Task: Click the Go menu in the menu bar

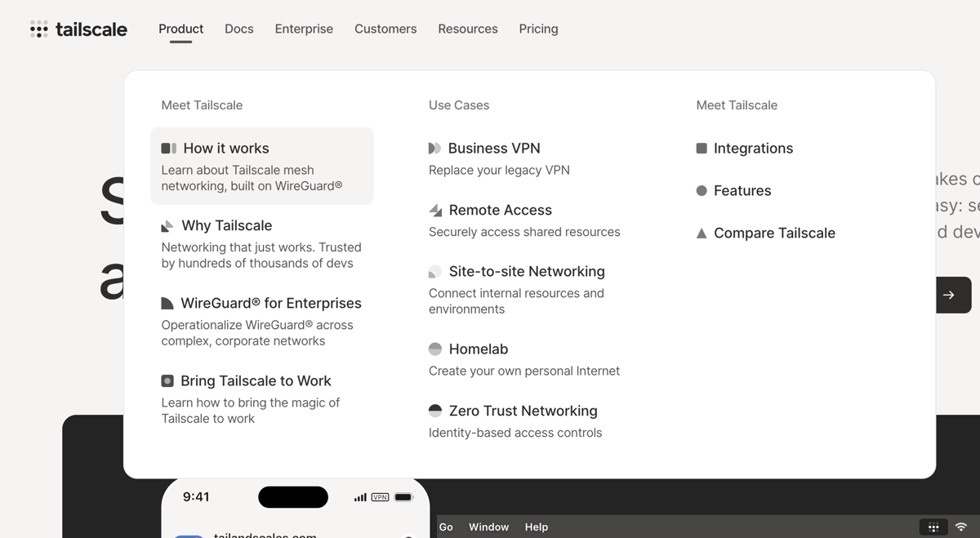Action: [446, 527]
